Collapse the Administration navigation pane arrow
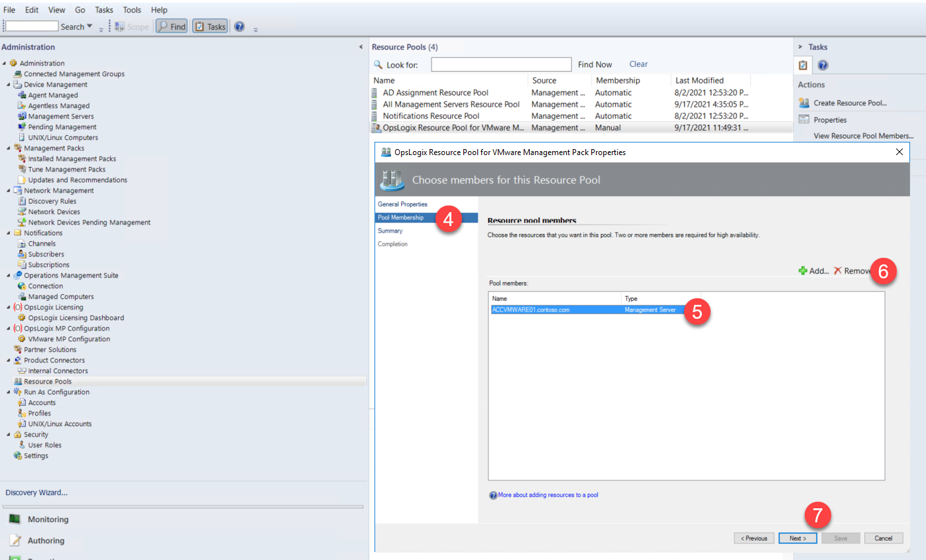 pyautogui.click(x=361, y=47)
